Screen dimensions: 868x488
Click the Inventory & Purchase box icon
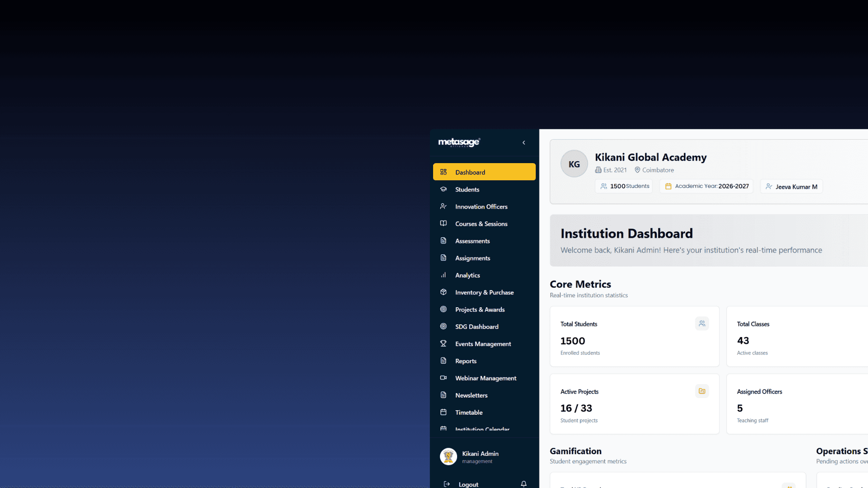(x=443, y=292)
